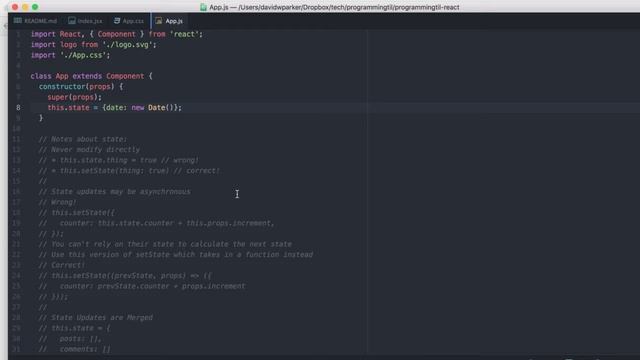This screenshot has height=360, width=640.
Task: Switch to the App.css tab
Action: pyautogui.click(x=129, y=21)
